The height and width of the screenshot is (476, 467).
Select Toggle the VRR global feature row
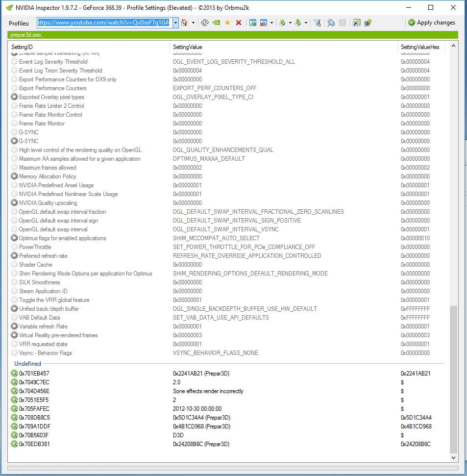[227, 300]
